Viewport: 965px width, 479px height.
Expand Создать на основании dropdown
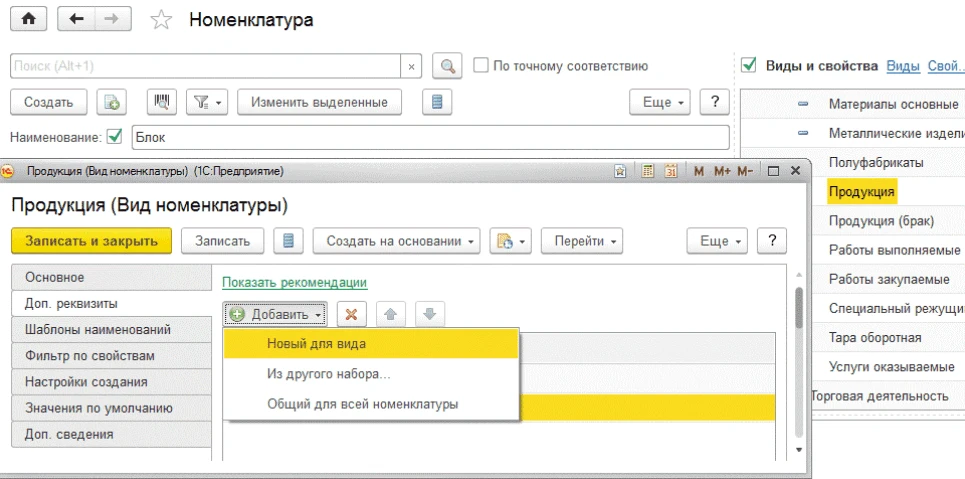(x=396, y=241)
